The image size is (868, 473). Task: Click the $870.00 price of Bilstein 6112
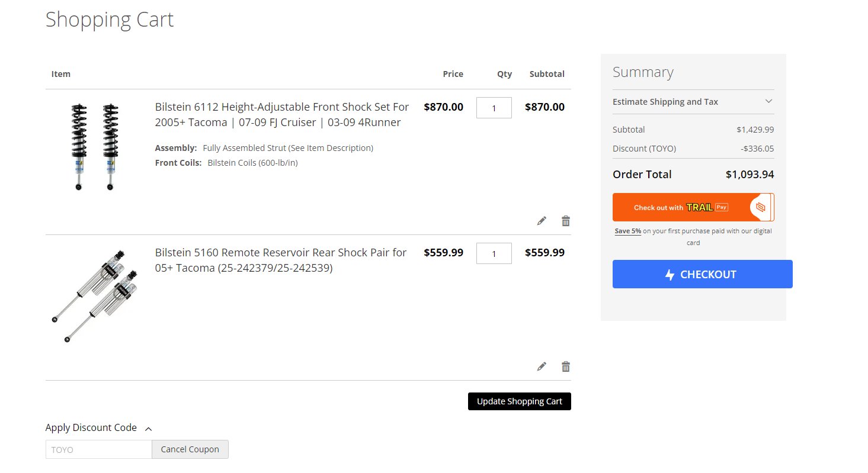[x=444, y=107]
